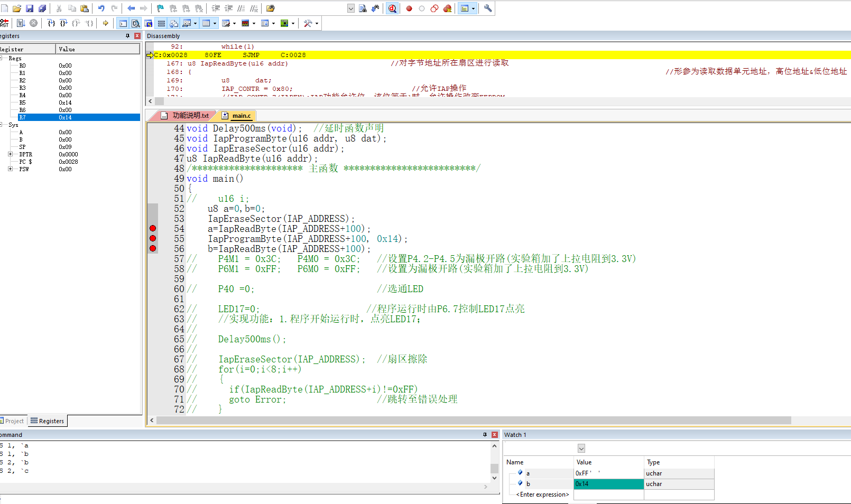This screenshot has width=851, height=504.
Task: Open the find text combo box dropdown
Action: (351, 8)
